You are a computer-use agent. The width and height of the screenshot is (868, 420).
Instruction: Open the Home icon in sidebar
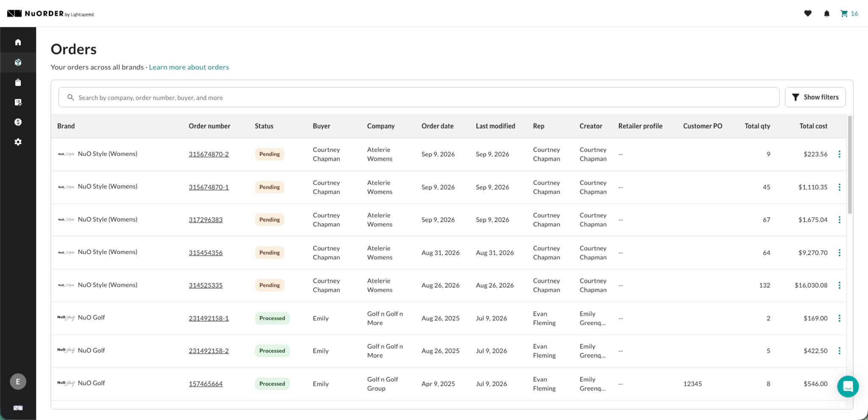pyautogui.click(x=18, y=42)
